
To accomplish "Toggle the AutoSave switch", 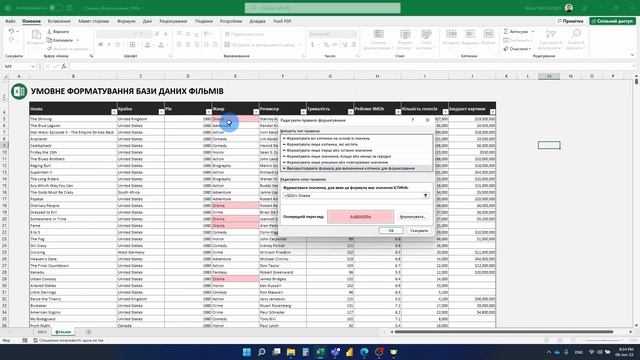I will tap(56, 8).
